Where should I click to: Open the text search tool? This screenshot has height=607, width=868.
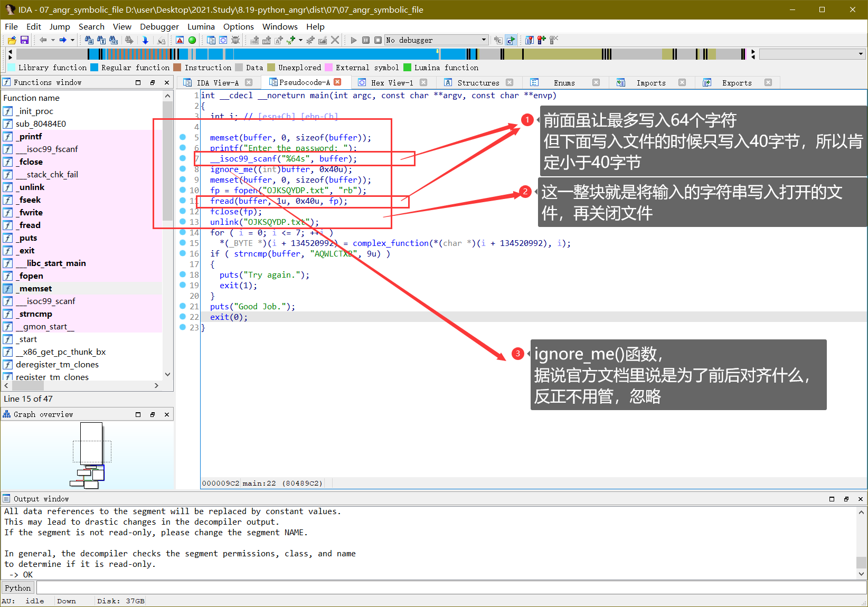pyautogui.click(x=101, y=40)
